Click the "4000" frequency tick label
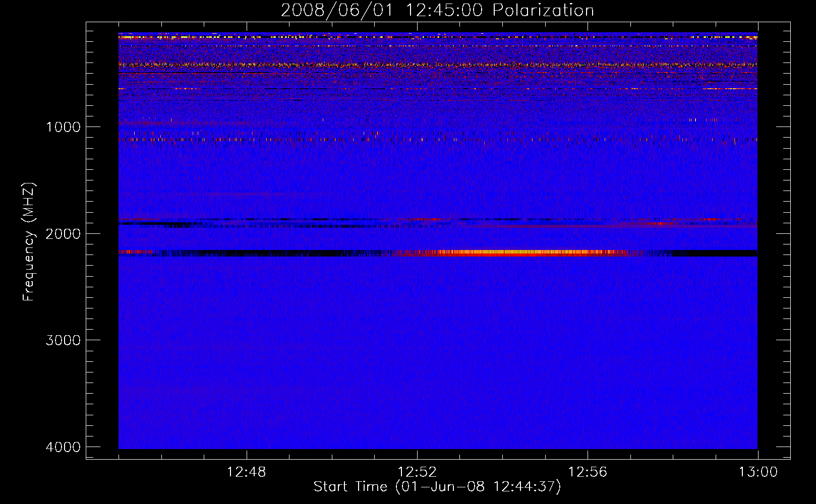 point(63,447)
